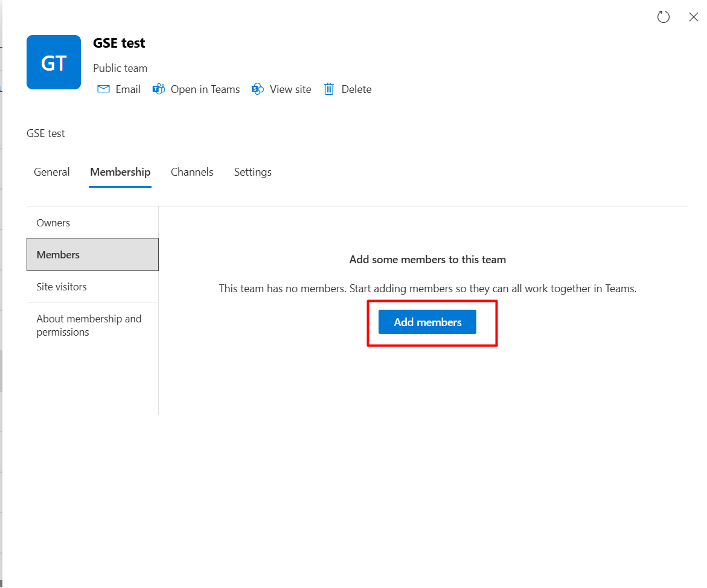
Task: Click the SharePoint icon beside View site
Action: click(x=258, y=89)
